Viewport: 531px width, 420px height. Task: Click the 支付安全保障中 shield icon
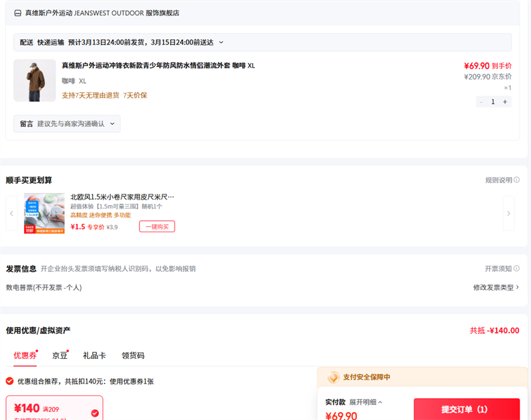[333, 377]
